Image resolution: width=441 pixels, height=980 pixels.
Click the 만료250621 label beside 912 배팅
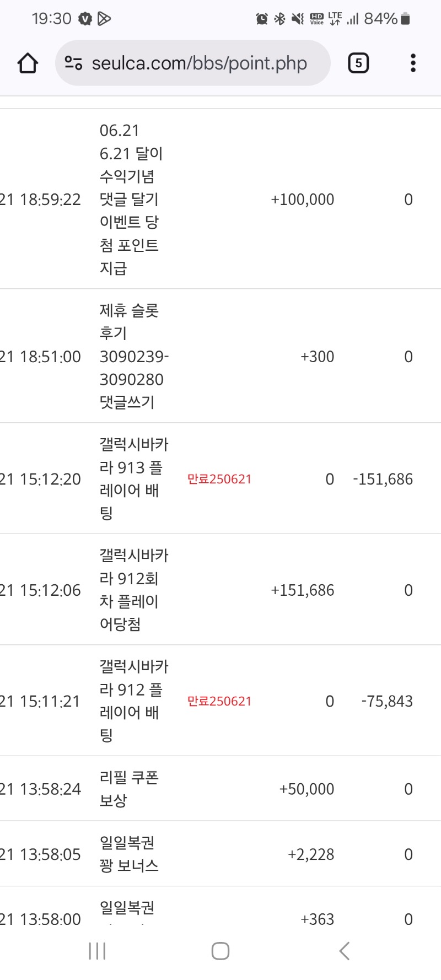coord(219,701)
